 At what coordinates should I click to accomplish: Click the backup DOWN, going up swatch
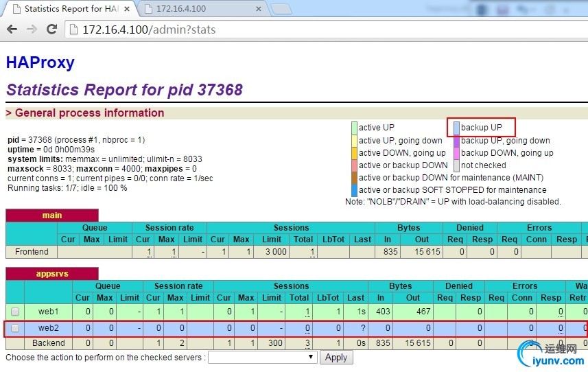(456, 152)
